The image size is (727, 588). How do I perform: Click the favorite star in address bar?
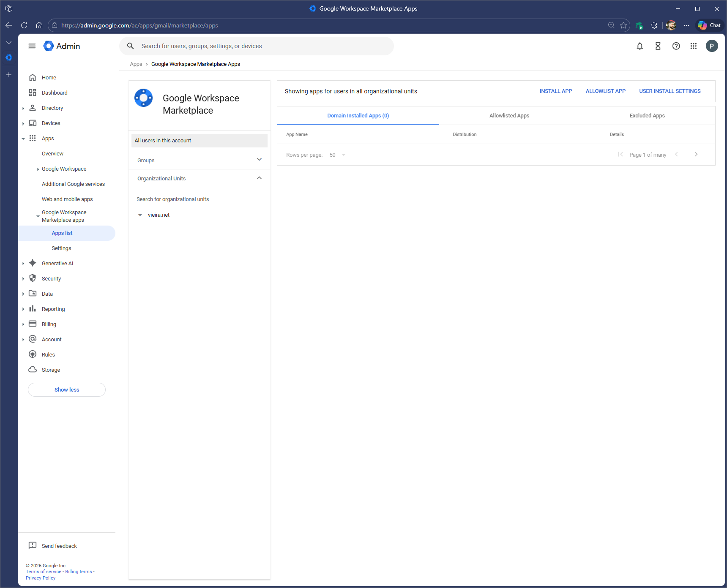pyautogui.click(x=623, y=25)
